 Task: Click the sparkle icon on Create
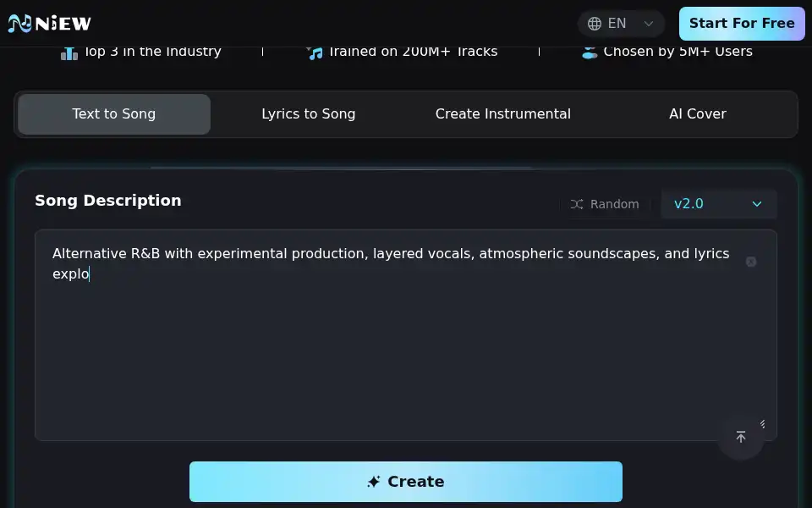373,482
